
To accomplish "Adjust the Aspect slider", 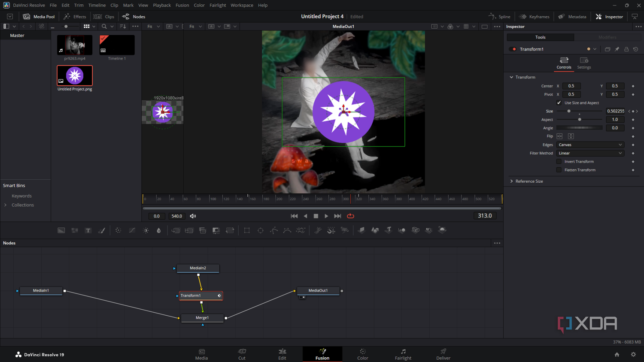I will point(579,120).
